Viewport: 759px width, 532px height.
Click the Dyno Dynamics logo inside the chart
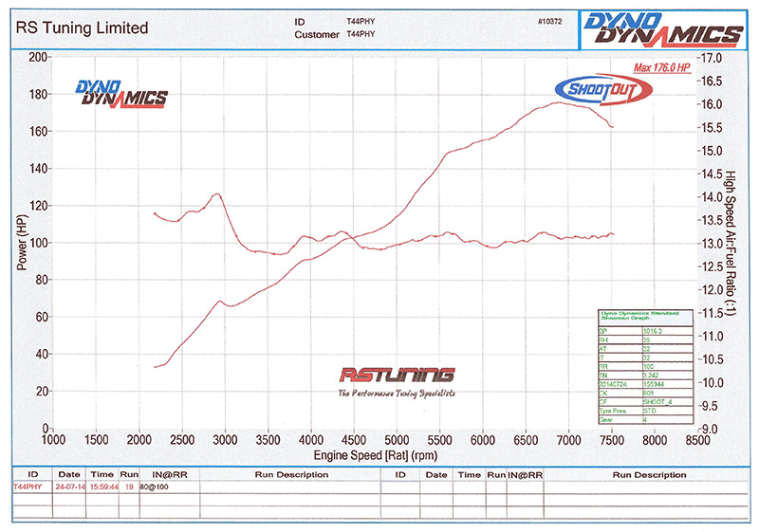(121, 94)
